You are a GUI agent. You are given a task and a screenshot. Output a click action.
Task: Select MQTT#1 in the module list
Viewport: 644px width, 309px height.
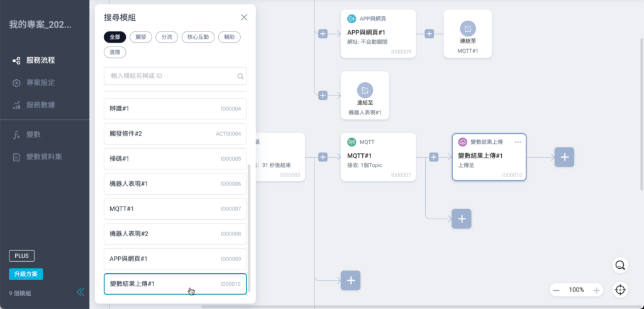(x=175, y=209)
